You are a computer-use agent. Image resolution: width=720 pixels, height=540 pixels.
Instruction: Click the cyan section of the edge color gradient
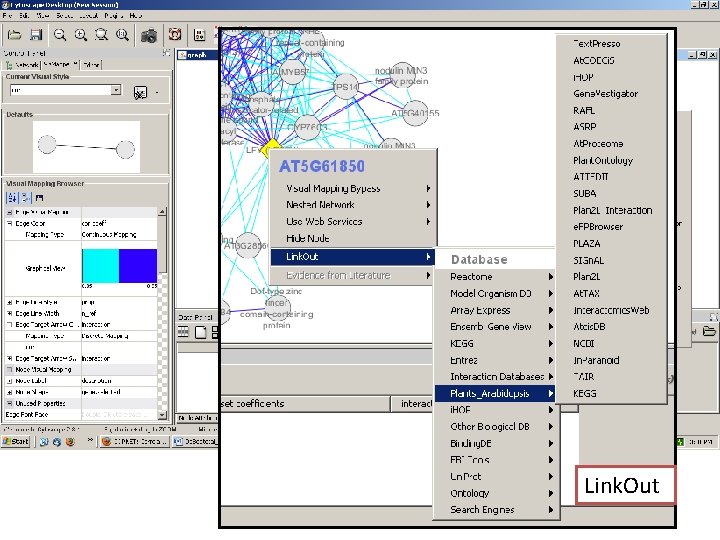(x=100, y=266)
